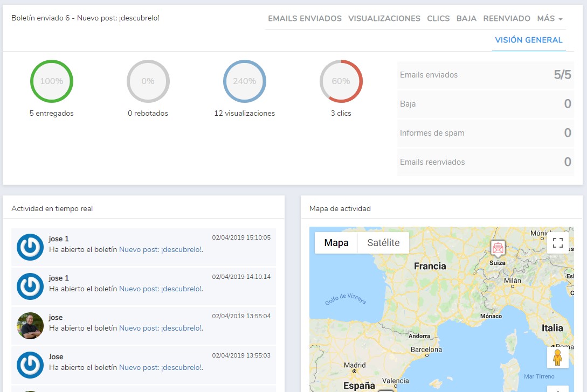Open newsletter link in the 13:55:04 entry
This screenshot has height=392, width=587.
pyautogui.click(x=161, y=328)
